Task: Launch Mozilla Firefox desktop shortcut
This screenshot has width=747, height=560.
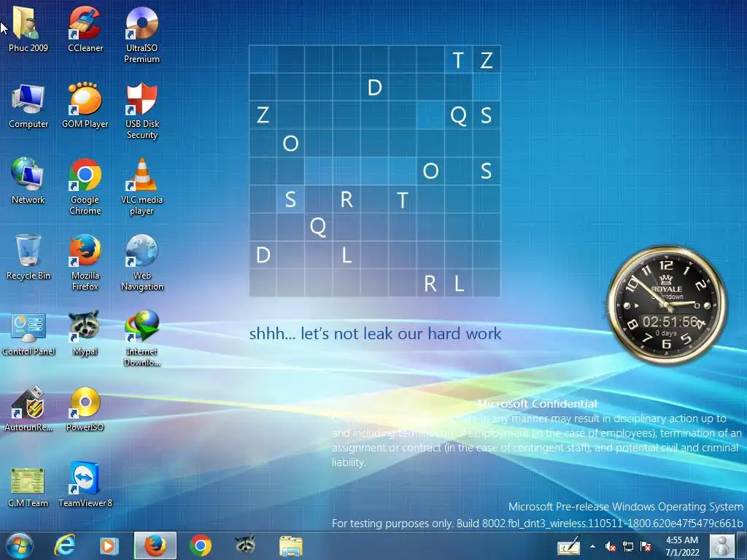Action: tap(85, 262)
